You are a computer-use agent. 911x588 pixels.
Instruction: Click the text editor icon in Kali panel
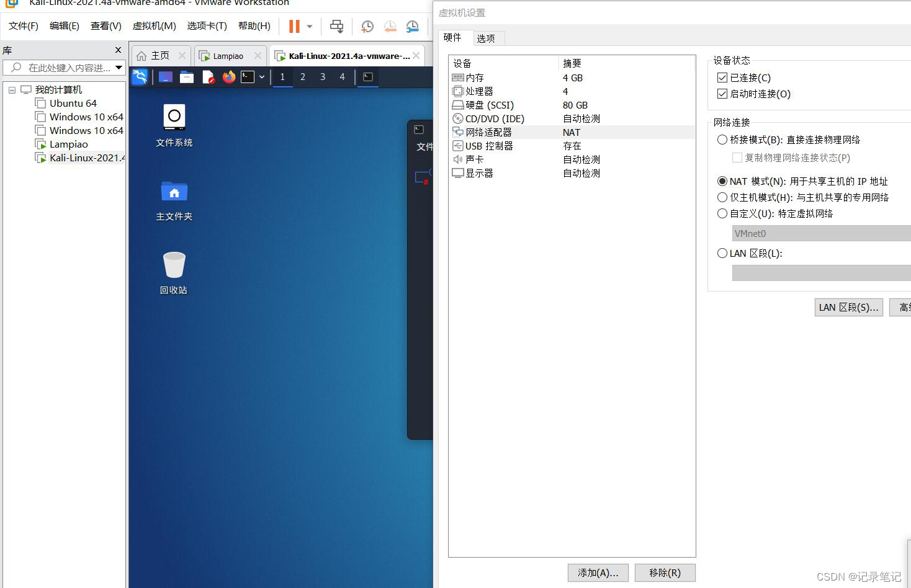(208, 77)
